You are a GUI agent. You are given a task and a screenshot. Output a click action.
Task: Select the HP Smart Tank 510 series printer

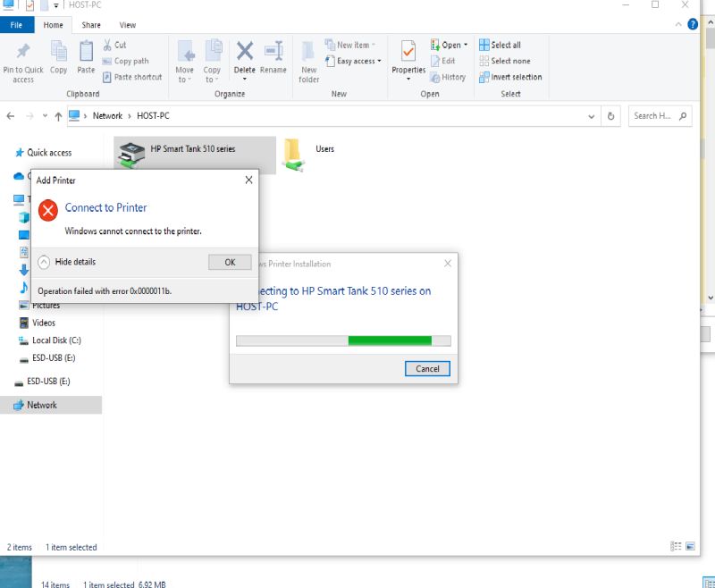[x=195, y=155]
